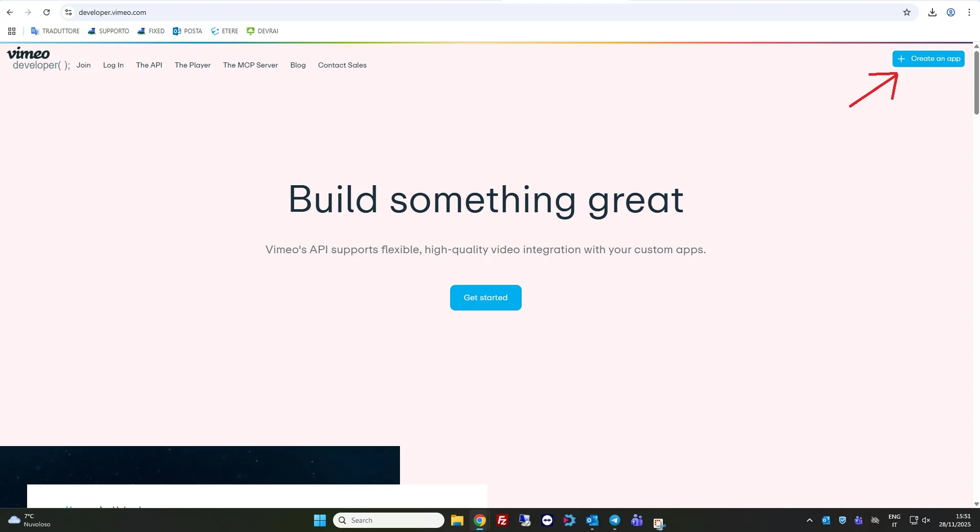Viewport: 980px width, 532px height.
Task: Click the Teams icon in the system tray
Action: 859,520
